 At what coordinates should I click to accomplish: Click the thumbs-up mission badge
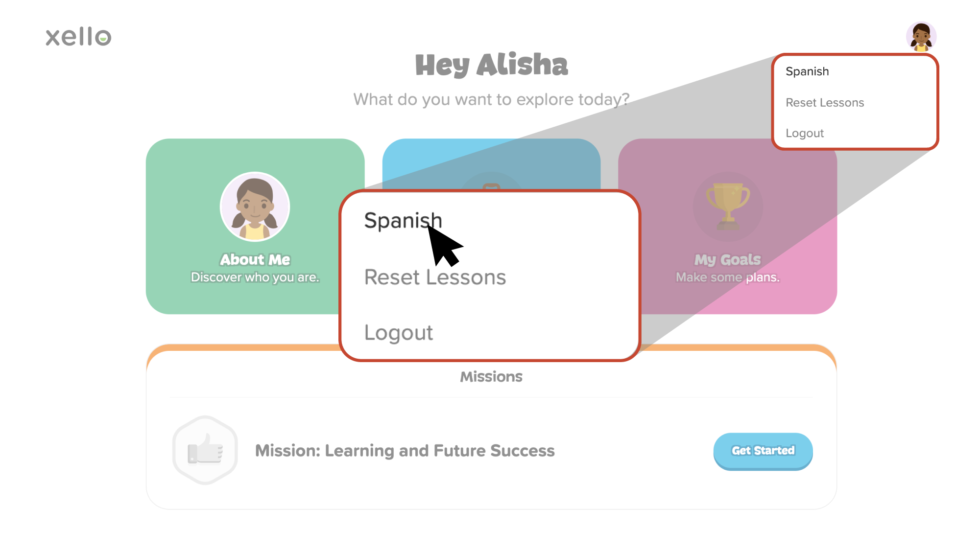click(x=205, y=450)
